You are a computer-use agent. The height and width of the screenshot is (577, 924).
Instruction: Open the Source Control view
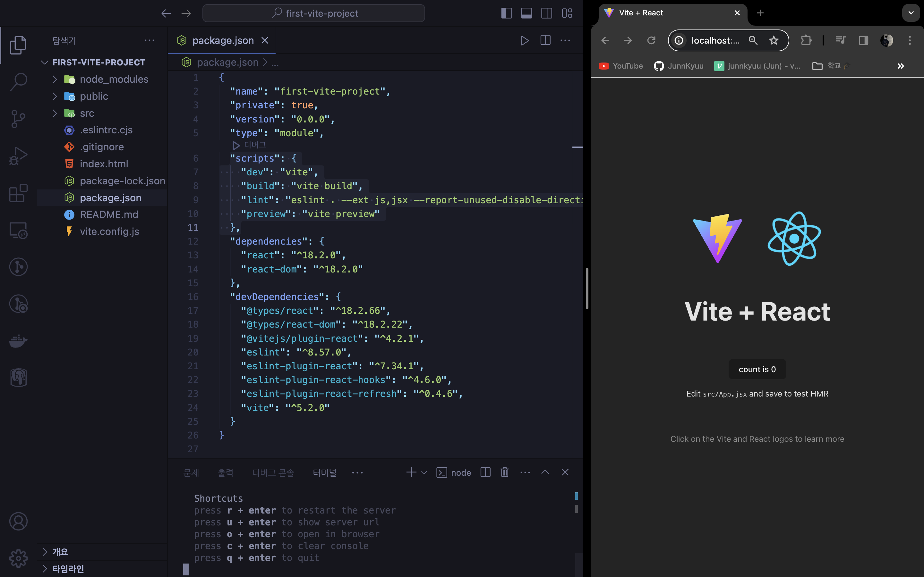click(18, 119)
